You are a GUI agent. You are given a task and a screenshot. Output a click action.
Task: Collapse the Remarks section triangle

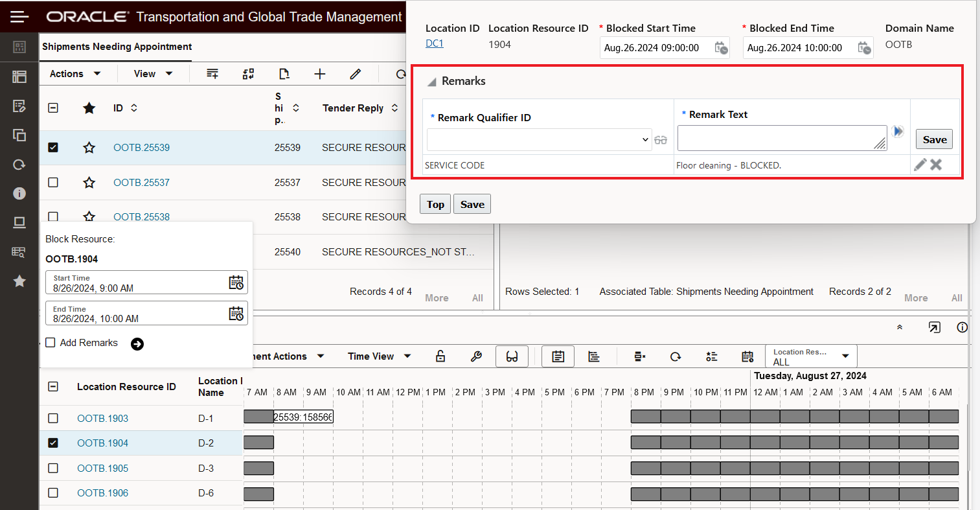click(x=431, y=82)
